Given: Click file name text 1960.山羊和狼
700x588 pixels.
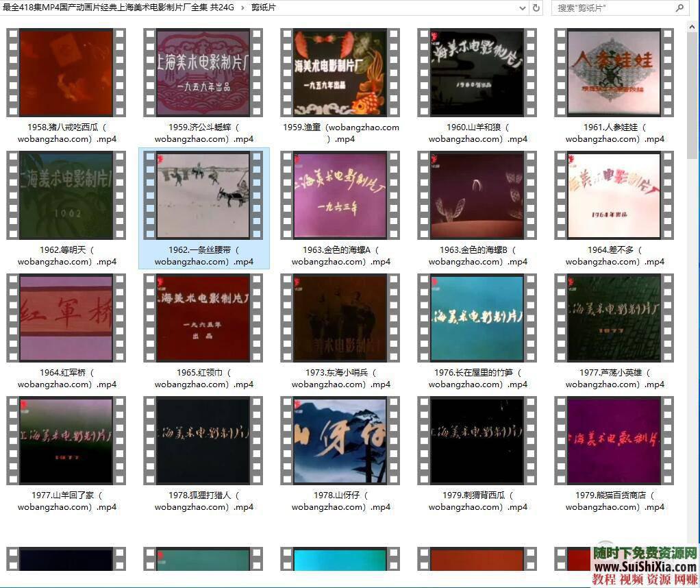Looking at the screenshot, I should click(x=478, y=133).
